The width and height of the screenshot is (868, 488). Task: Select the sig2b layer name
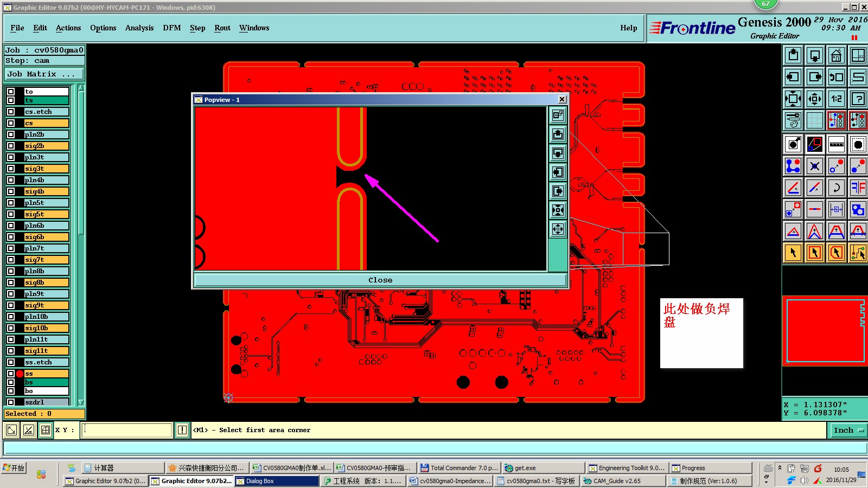47,146
